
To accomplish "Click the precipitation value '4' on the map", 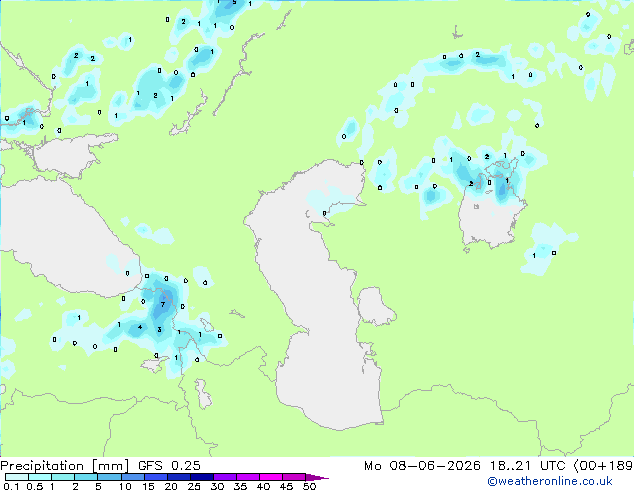I will (140, 327).
